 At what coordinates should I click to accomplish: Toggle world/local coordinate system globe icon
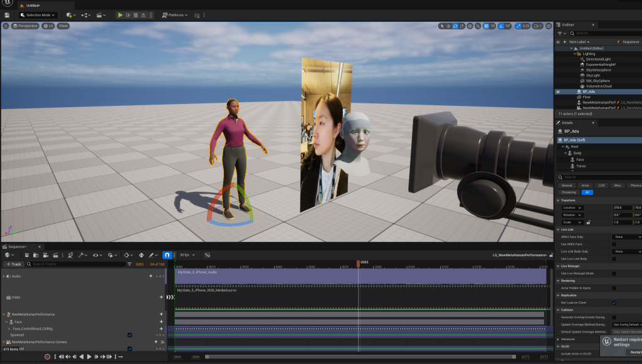tap(470, 26)
